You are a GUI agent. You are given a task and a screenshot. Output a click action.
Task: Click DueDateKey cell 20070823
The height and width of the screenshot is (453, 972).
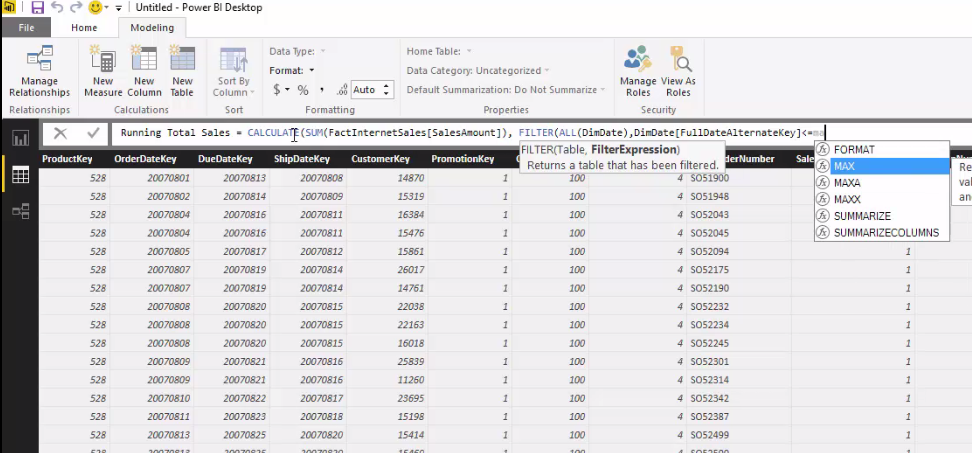pos(244,416)
